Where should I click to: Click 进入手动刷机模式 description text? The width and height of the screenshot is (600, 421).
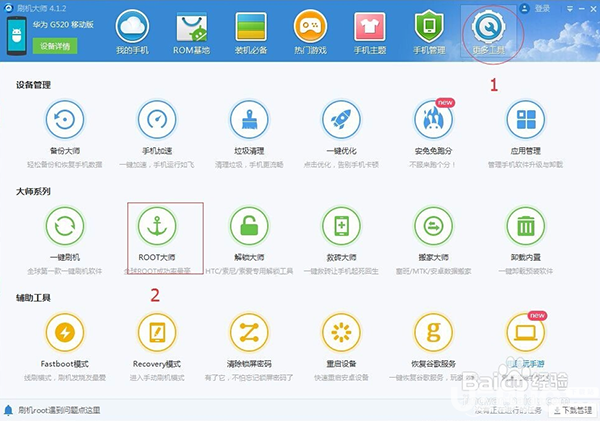pos(157,378)
